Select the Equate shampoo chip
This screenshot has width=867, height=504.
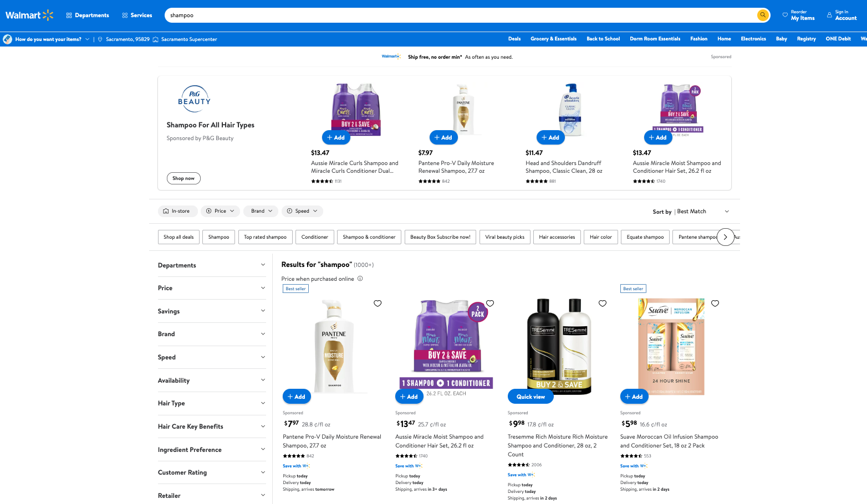coord(645,237)
